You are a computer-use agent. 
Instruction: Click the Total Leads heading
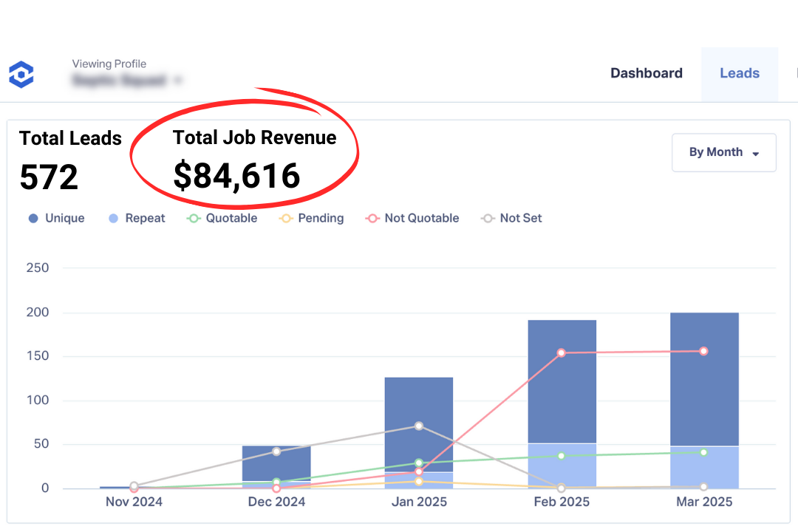70,138
